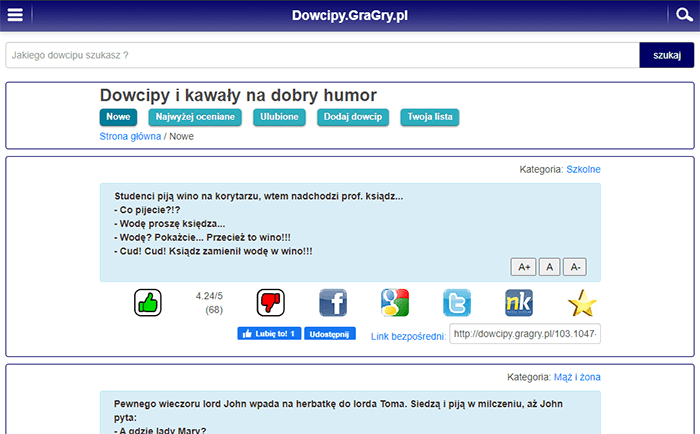The height and width of the screenshot is (434, 700).
Task: Reset font size with A button
Action: 549,267
